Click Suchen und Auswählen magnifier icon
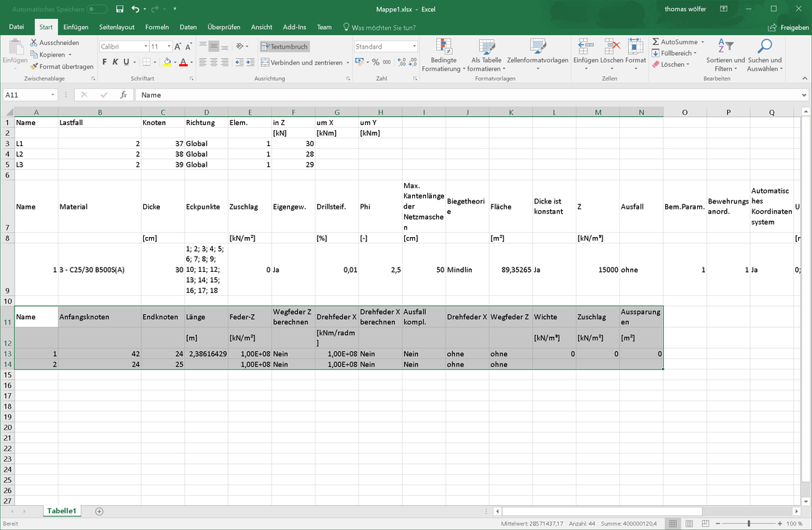 click(764, 47)
